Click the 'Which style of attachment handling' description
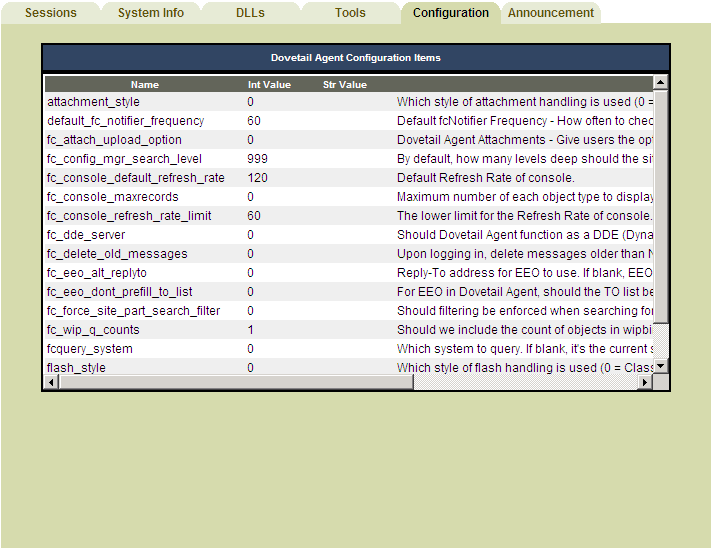The height and width of the screenshot is (549, 712). click(x=524, y=102)
